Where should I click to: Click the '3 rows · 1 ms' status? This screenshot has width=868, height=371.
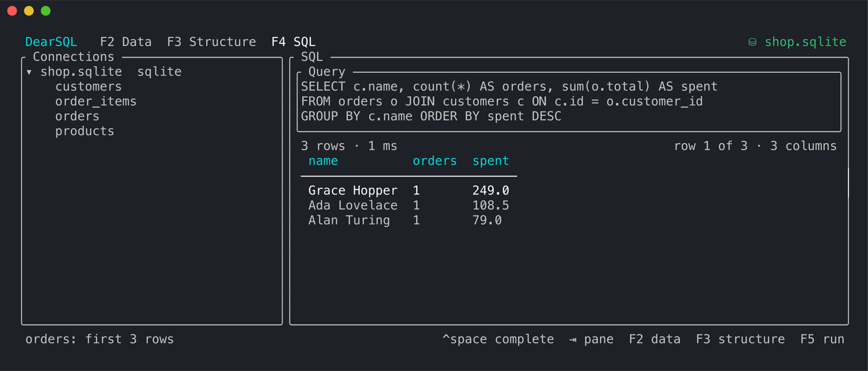click(x=349, y=146)
